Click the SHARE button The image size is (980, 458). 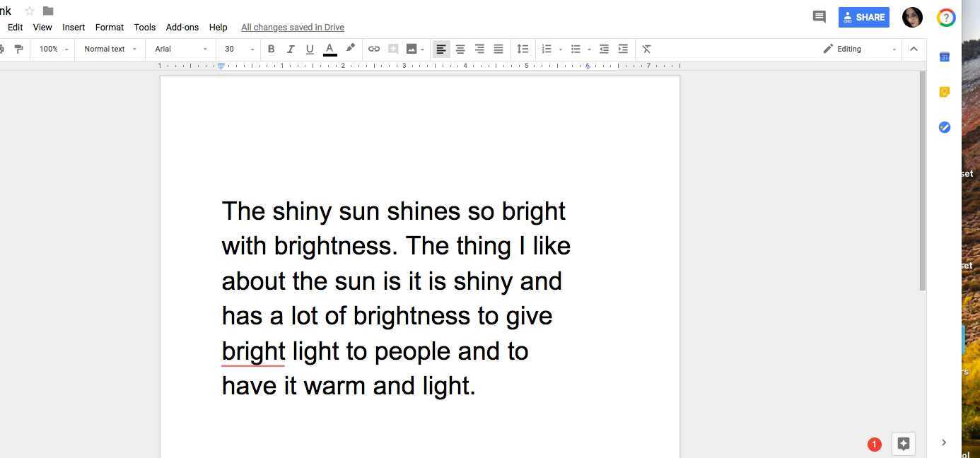[863, 16]
